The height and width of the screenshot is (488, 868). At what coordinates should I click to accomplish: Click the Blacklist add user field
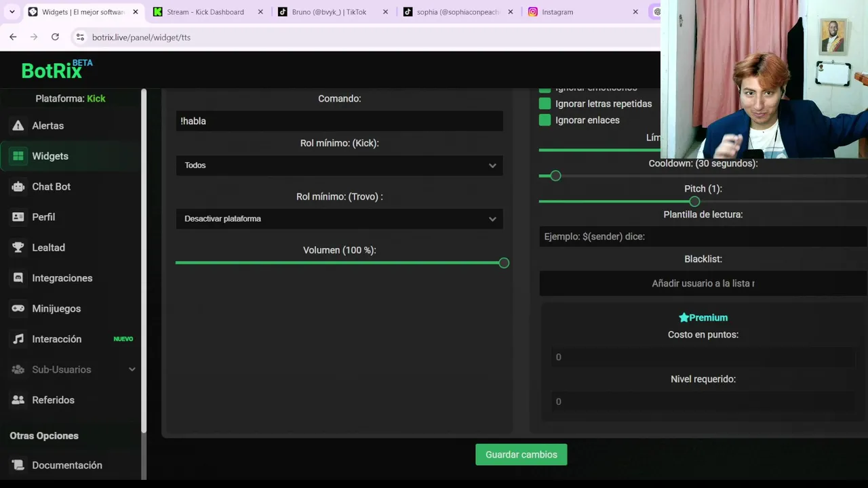coord(703,283)
